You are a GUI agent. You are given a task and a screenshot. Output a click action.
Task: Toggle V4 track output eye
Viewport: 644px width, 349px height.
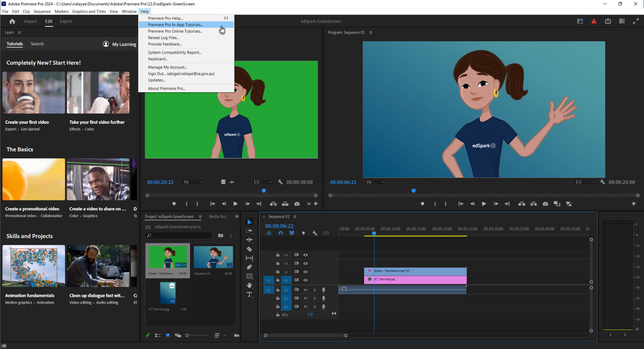[306, 255]
